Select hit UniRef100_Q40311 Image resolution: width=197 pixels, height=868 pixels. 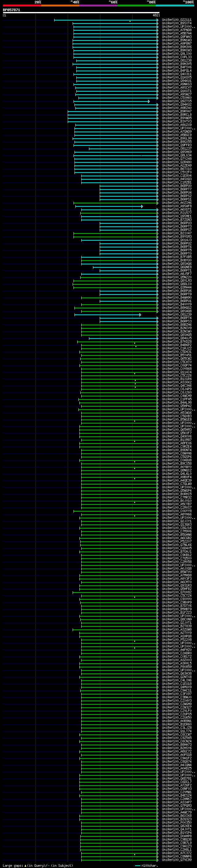click(176, 74)
